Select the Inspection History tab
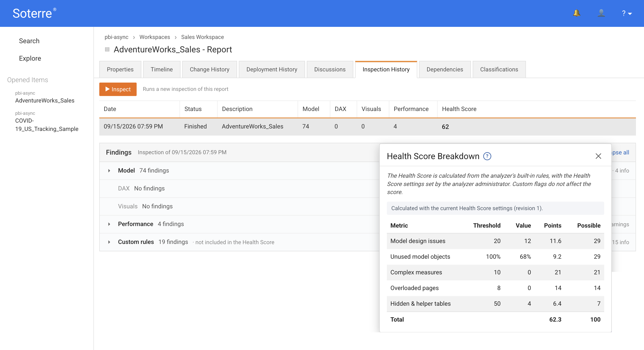 [386, 69]
